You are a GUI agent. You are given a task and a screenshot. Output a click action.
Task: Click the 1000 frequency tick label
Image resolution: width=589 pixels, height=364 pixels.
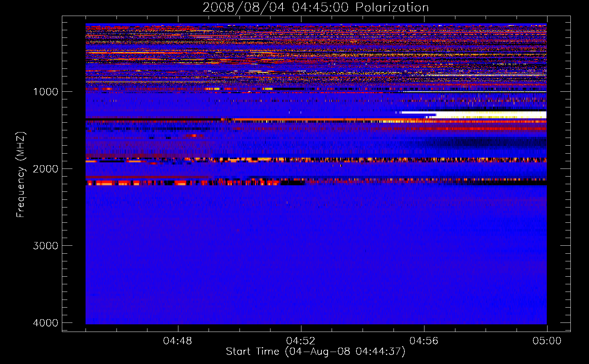pyautogui.click(x=46, y=91)
